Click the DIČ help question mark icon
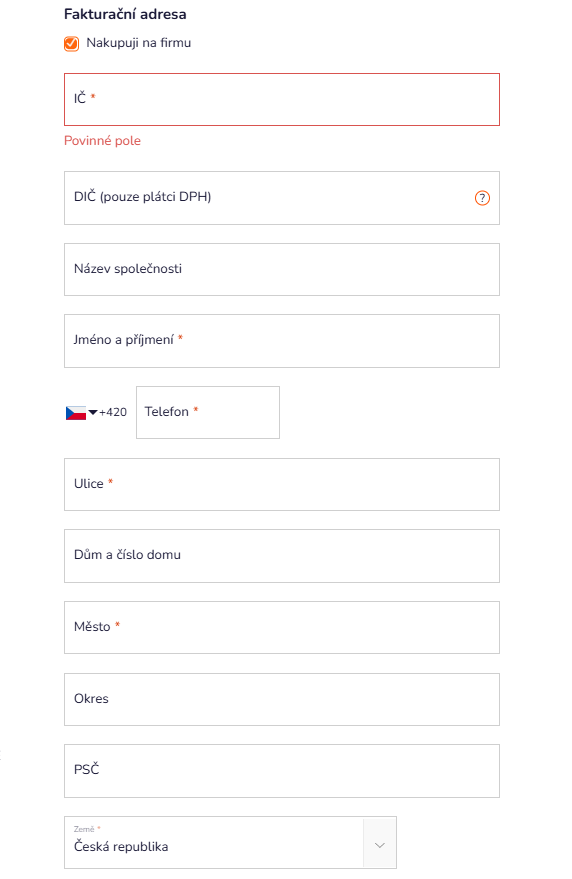Viewport: 572px width, 879px height. click(x=482, y=198)
